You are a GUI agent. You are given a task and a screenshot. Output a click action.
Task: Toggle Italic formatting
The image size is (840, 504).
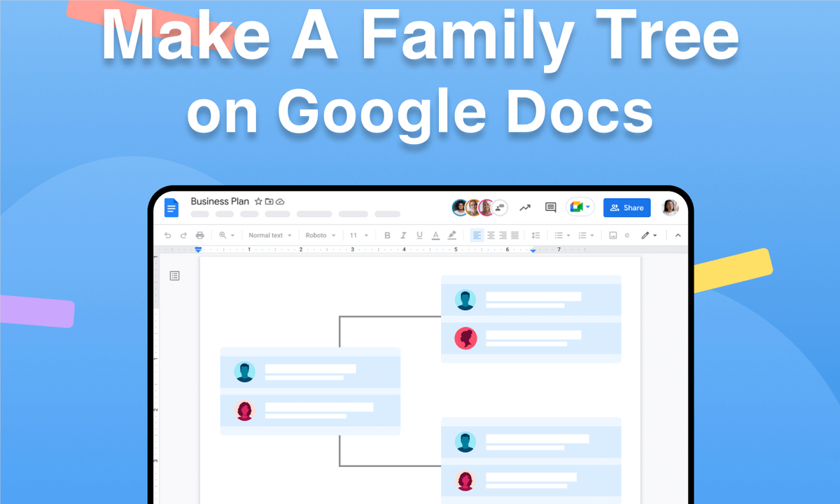pos(404,235)
